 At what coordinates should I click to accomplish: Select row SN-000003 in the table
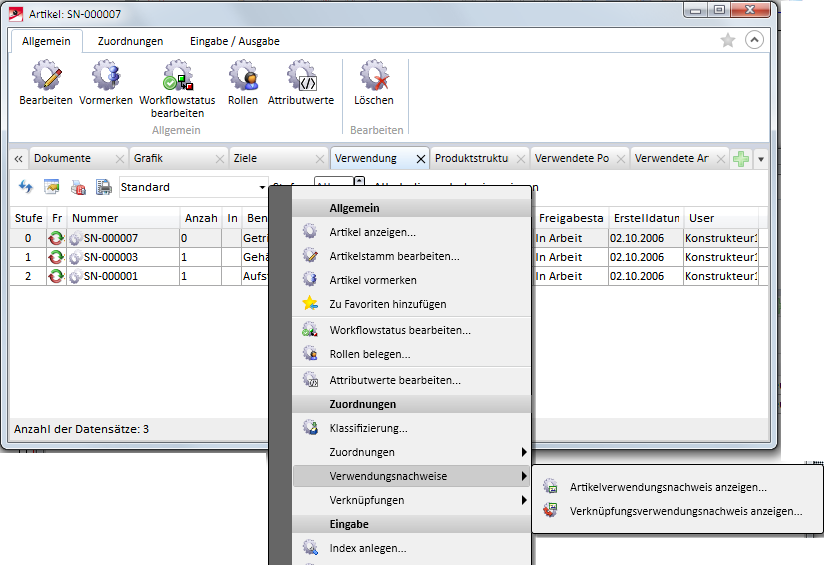[110, 257]
